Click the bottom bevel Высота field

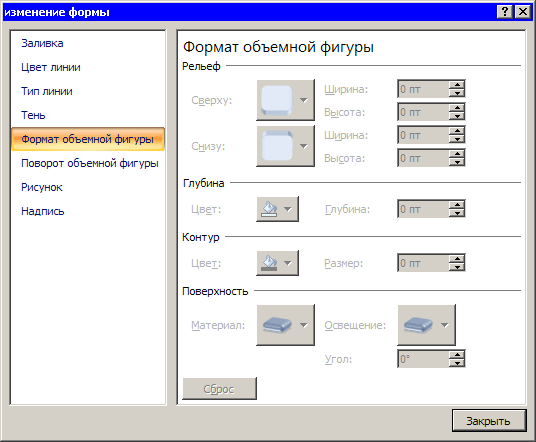[423, 158]
